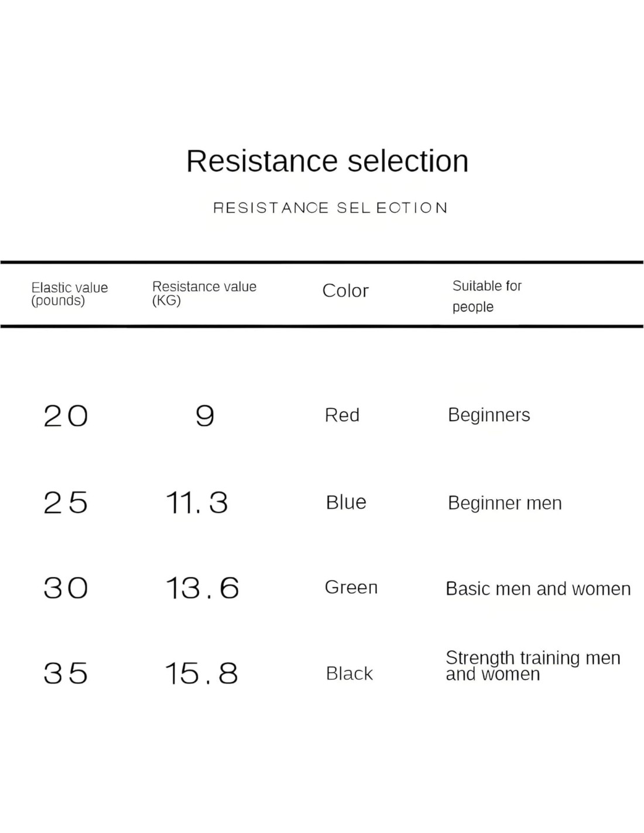Click "Strength training men and women" text
Image resolution: width=644 pixels, height=833 pixels.
[x=532, y=666]
